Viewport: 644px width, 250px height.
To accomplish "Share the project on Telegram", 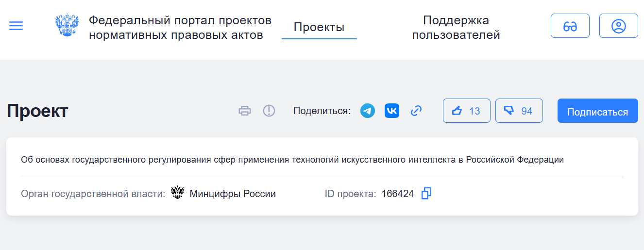I will coord(368,111).
